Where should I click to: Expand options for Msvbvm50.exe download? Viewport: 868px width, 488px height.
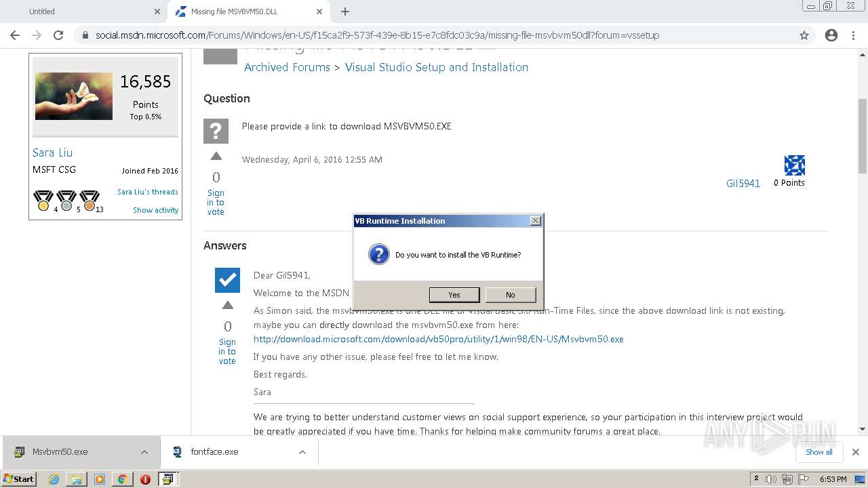(x=144, y=452)
